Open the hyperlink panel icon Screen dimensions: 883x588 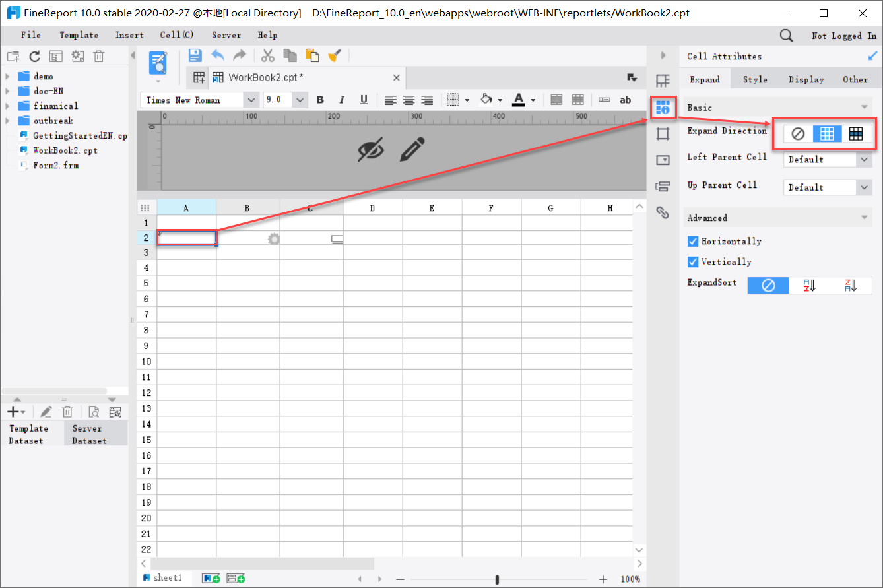663,212
